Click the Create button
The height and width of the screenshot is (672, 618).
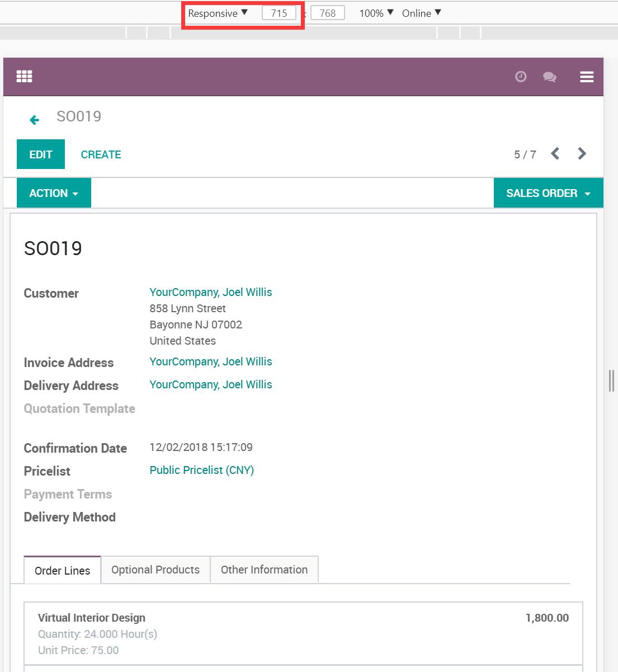pos(101,154)
